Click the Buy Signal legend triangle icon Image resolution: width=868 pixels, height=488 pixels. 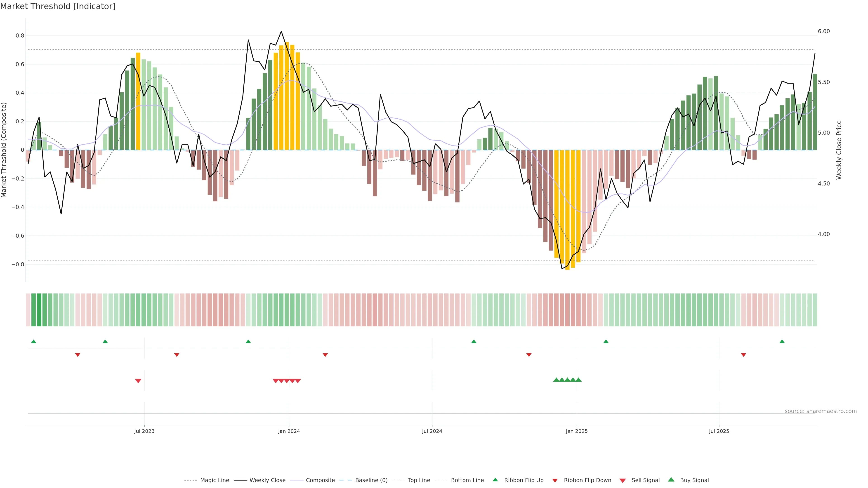(x=671, y=480)
